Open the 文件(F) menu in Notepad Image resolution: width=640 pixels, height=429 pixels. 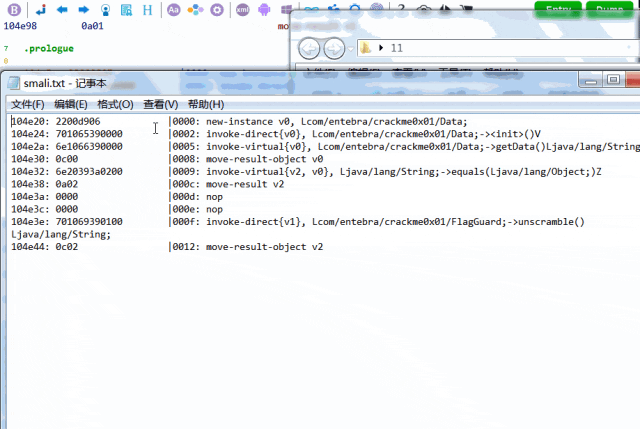28,104
